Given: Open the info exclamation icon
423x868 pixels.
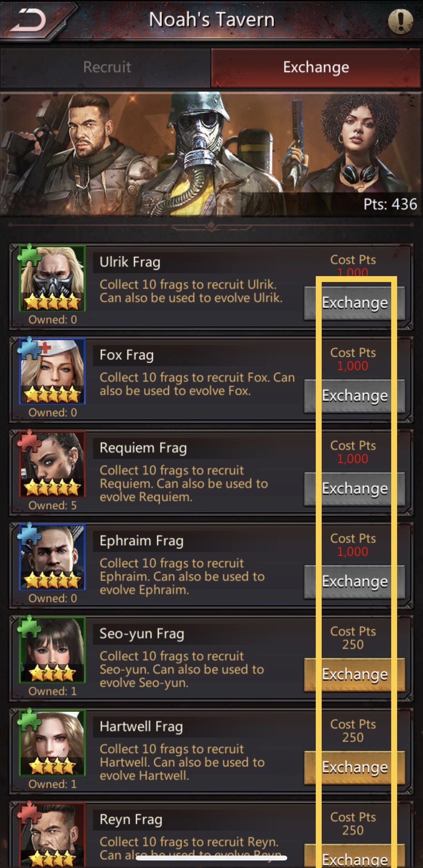Looking at the screenshot, I should [400, 21].
